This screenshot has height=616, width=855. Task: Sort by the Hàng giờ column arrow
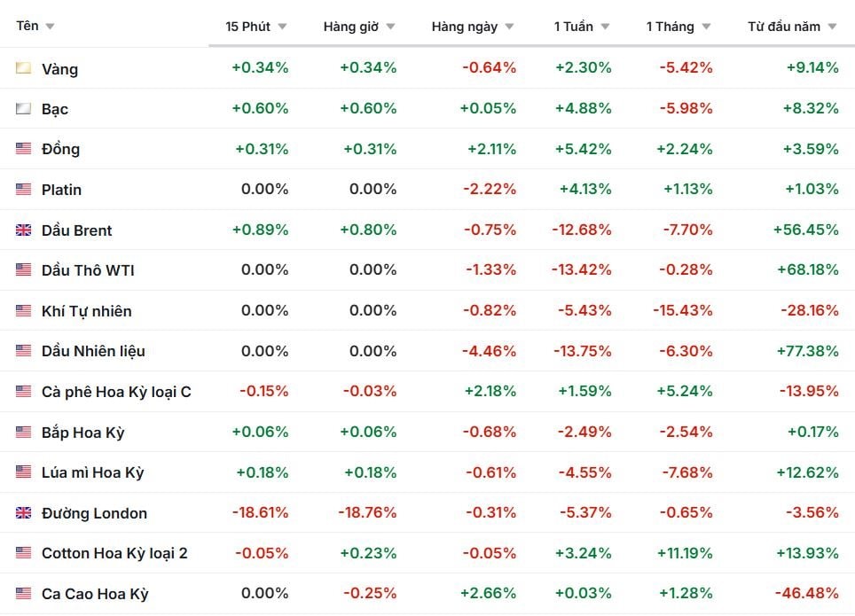point(391,27)
